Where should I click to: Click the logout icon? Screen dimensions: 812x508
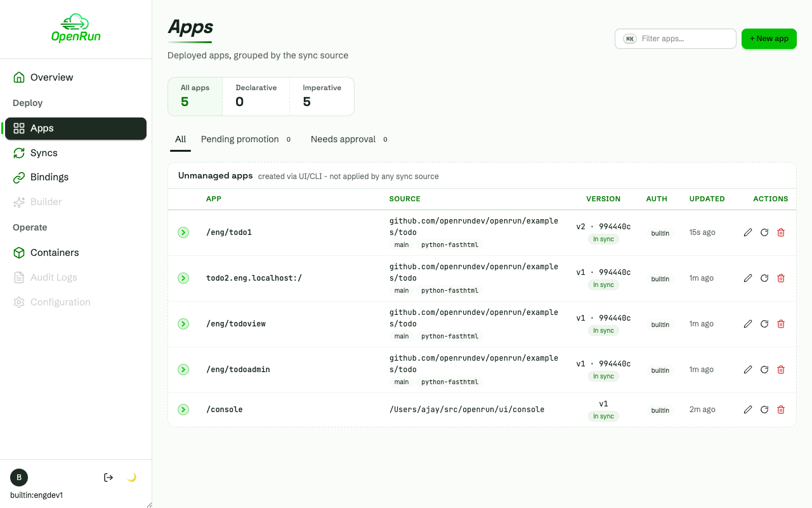(x=108, y=478)
